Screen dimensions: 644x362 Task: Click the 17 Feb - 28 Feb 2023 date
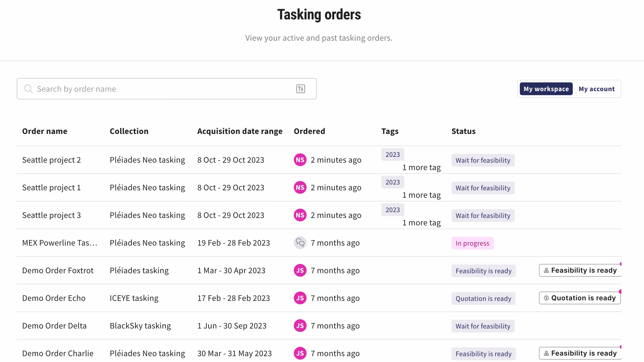pos(234,298)
